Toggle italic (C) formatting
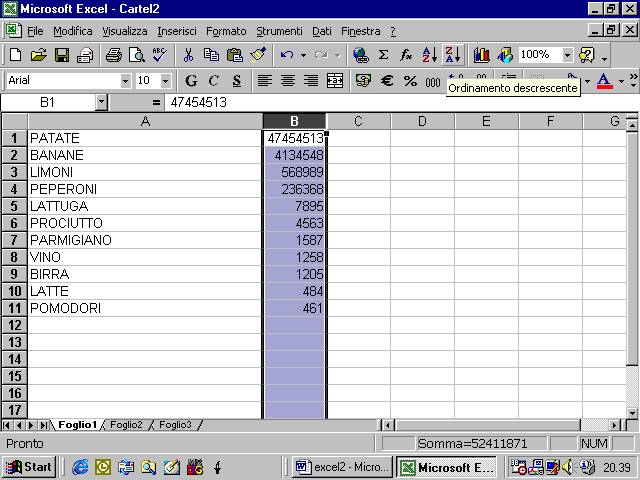The width and height of the screenshot is (640, 480). (x=213, y=81)
